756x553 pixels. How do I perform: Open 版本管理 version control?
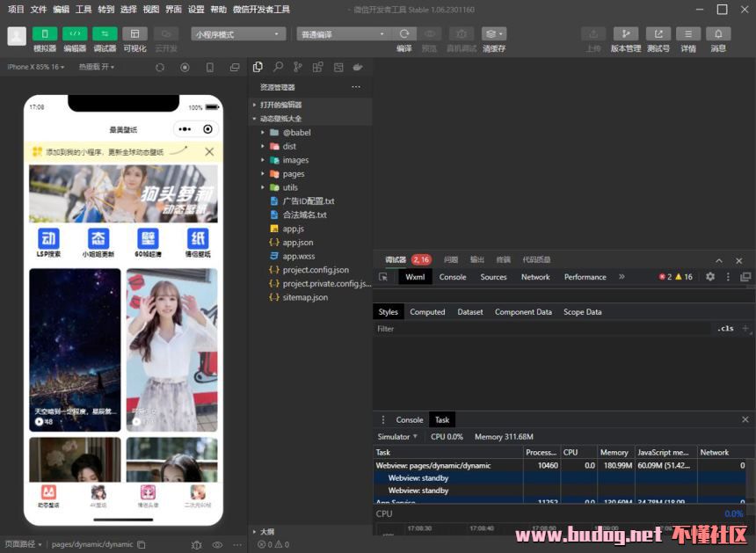626,34
